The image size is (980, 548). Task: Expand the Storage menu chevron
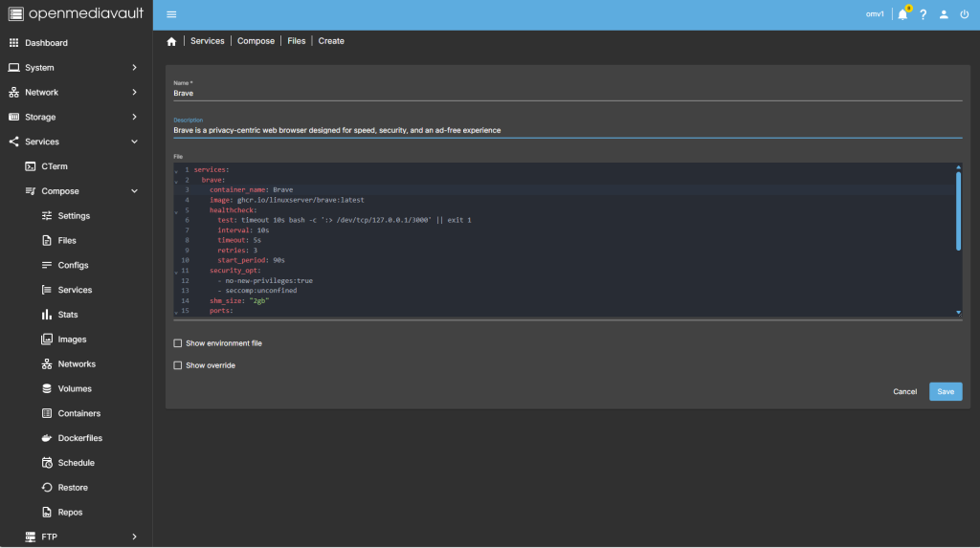(134, 117)
